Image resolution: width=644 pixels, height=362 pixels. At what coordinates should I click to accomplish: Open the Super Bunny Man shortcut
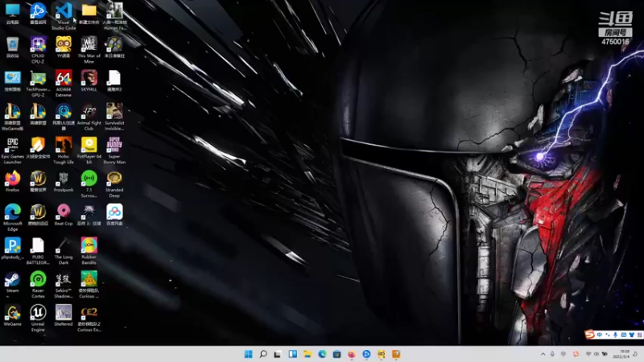click(114, 150)
